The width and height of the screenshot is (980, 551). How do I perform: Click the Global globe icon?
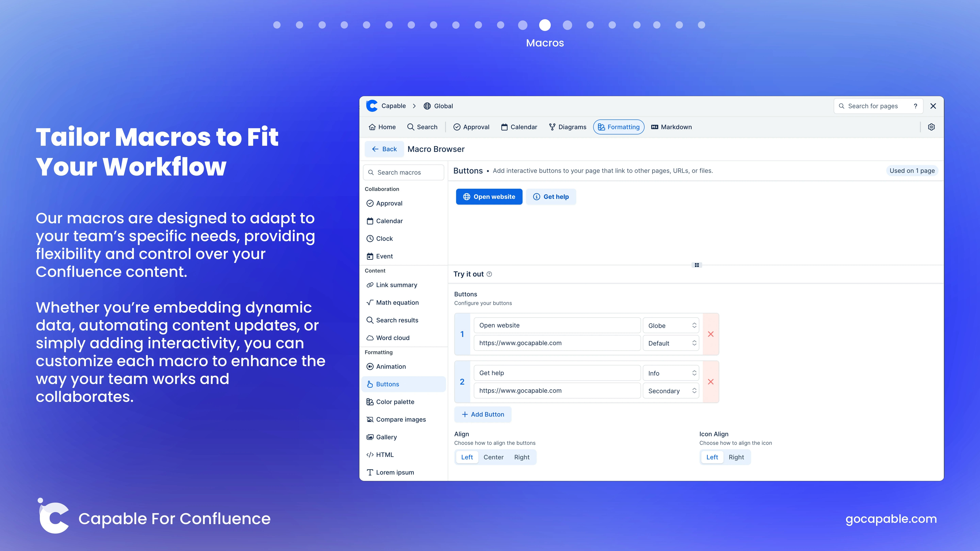[427, 106]
